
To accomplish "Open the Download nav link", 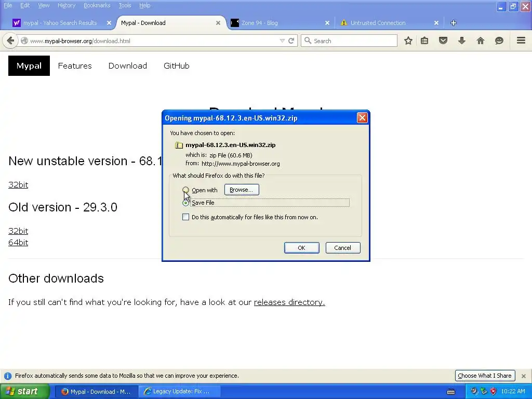I will tap(128, 66).
